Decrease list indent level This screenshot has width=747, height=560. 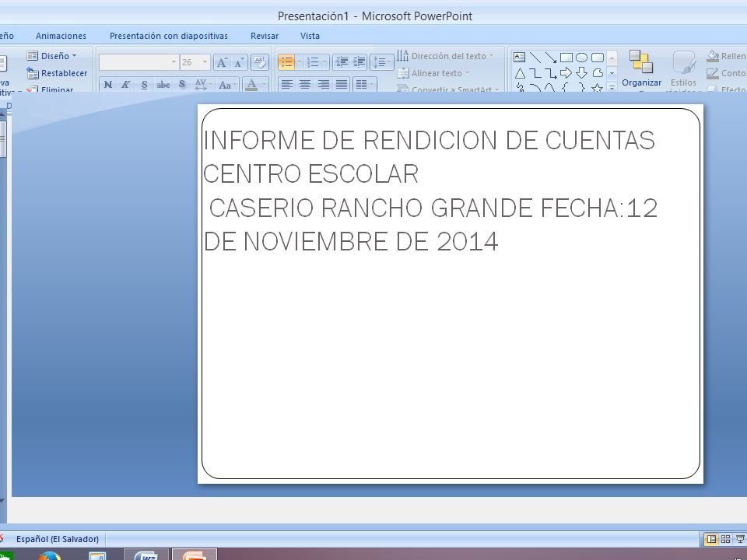pos(341,62)
